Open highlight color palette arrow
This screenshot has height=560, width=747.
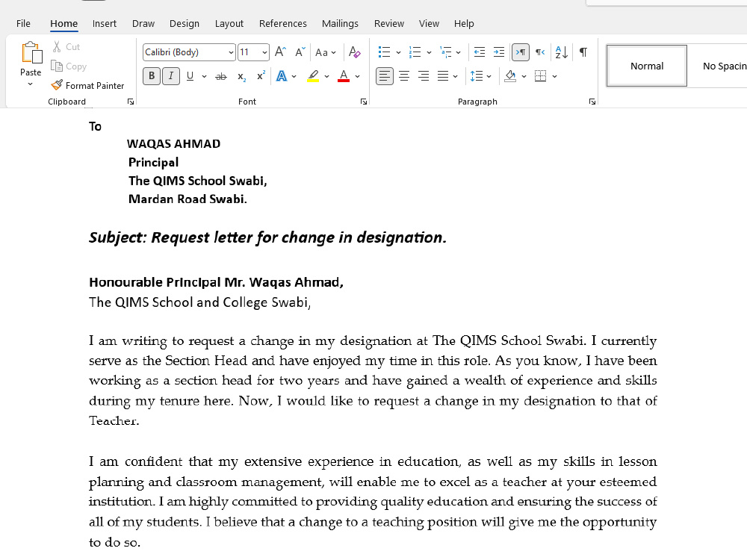click(327, 76)
